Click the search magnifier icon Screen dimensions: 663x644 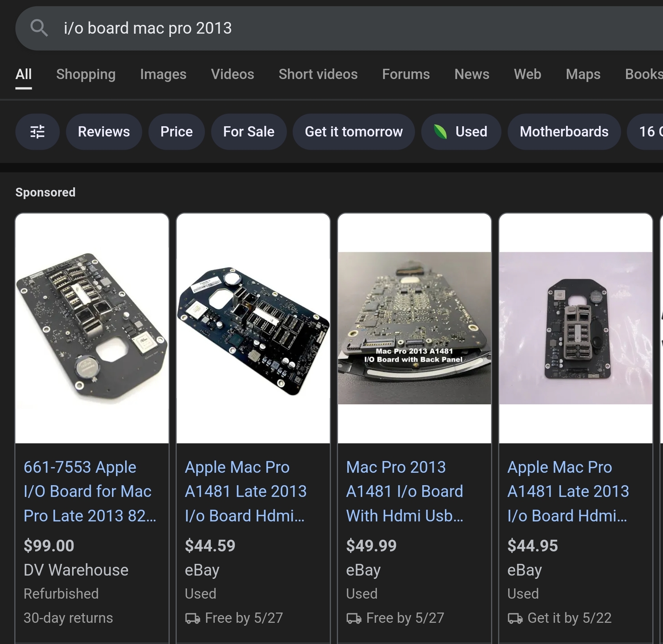click(x=39, y=28)
